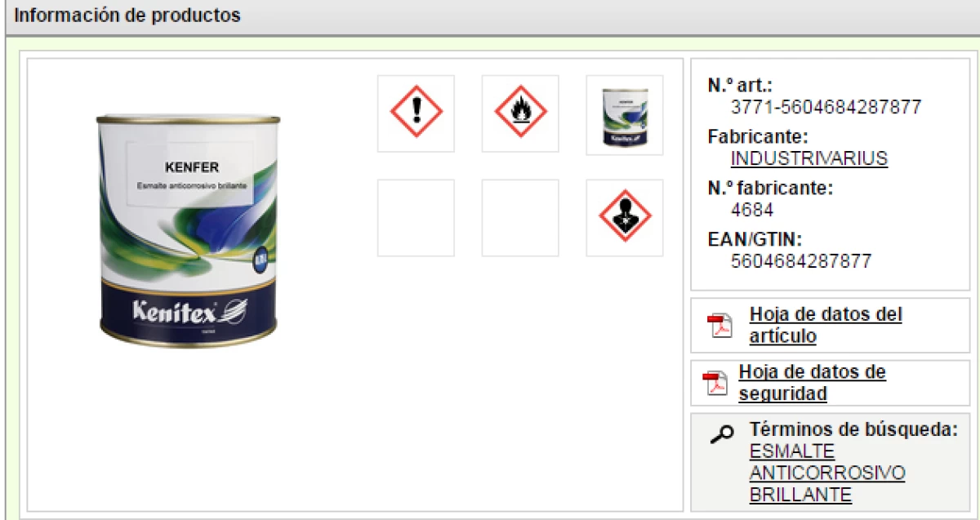
Task: Click the manufacturer number 4684
Action: pos(751,210)
